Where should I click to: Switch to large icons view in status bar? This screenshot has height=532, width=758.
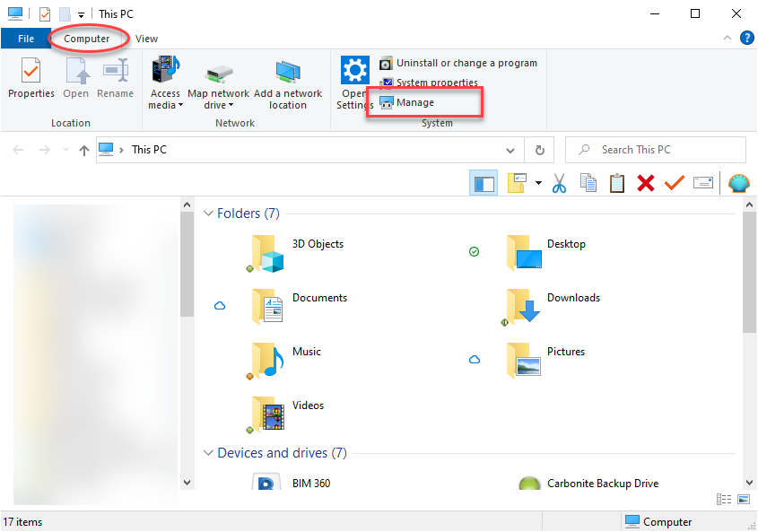[744, 499]
